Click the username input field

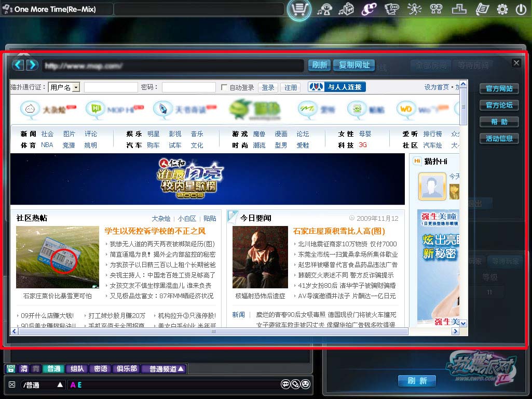point(111,87)
